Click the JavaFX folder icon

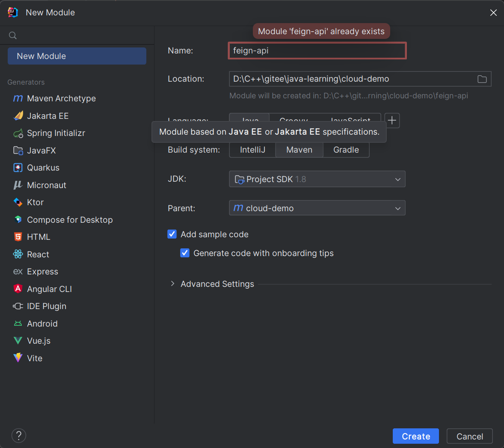coord(18,150)
